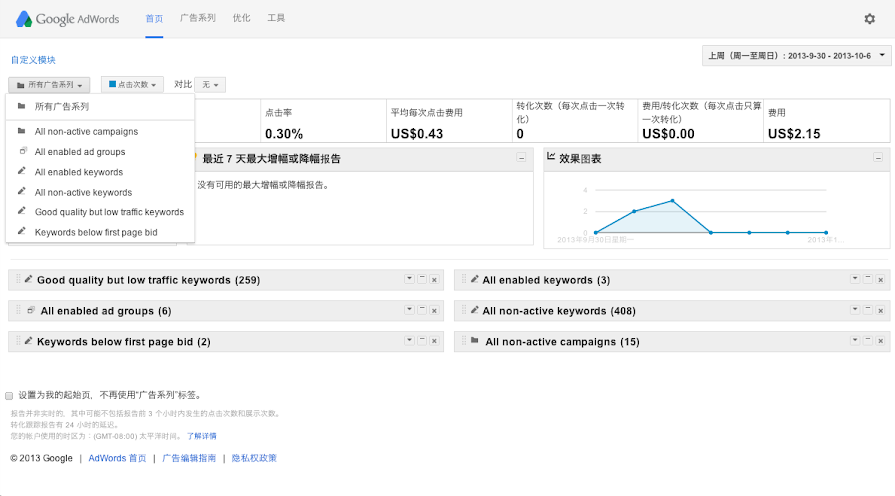This screenshot has width=895, height=496.
Task: Choose Keywords below first page bid menu item
Action: tap(96, 232)
